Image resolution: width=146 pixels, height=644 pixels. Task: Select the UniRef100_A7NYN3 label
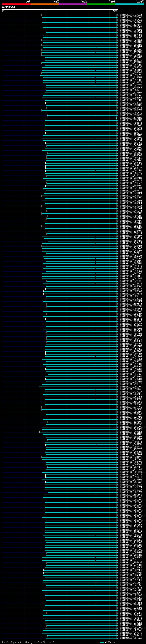131,58
